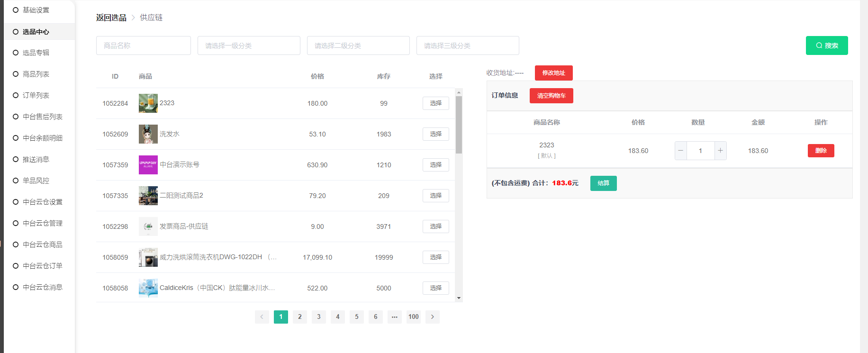This screenshot has width=868, height=353.
Task: Go to page 2 in pagination
Action: pyautogui.click(x=300, y=317)
